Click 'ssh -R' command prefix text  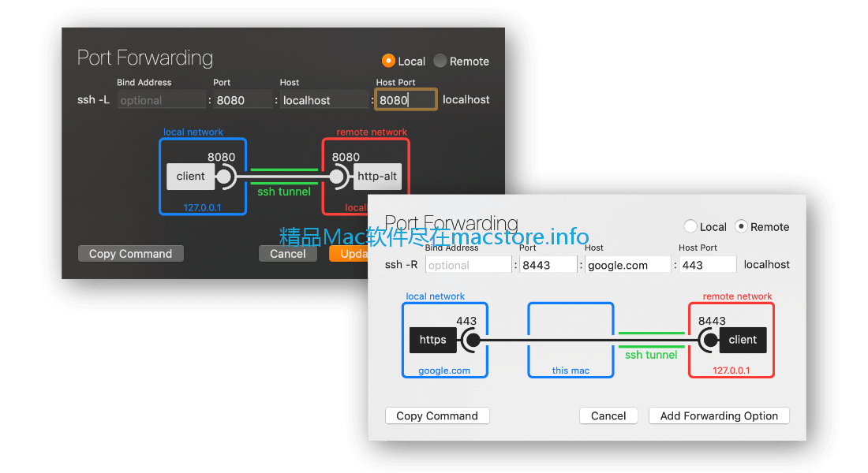click(402, 265)
